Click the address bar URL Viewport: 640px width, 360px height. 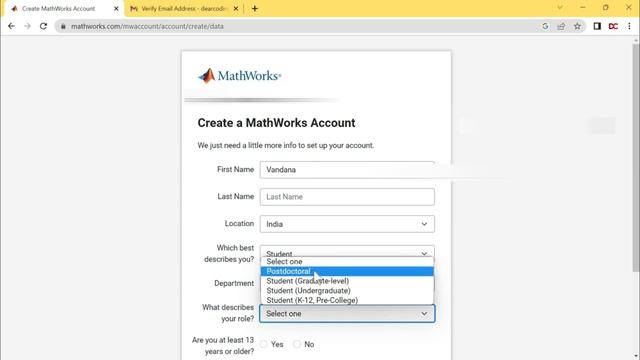point(147,26)
